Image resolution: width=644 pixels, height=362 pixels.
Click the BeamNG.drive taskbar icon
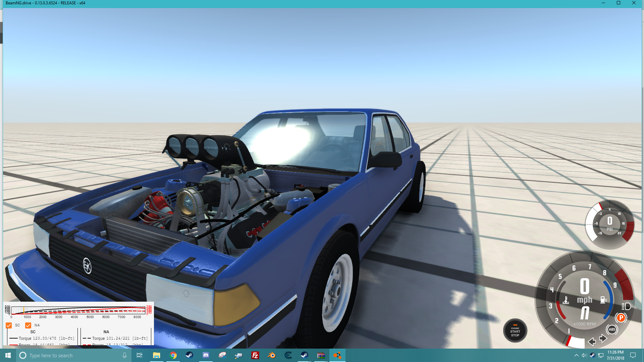tap(337, 355)
